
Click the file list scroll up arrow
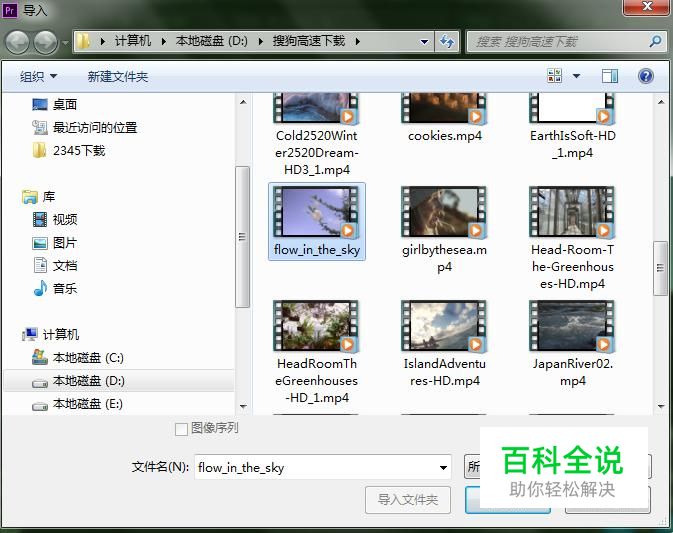661,102
